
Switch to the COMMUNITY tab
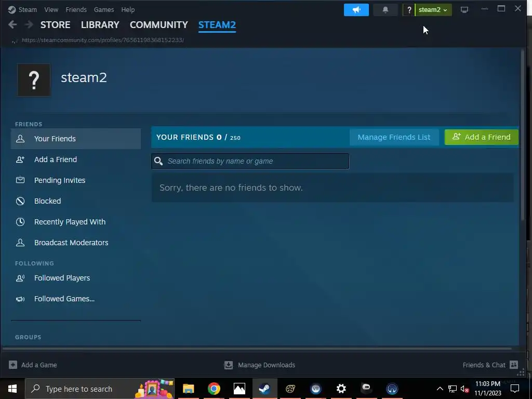coord(159,25)
